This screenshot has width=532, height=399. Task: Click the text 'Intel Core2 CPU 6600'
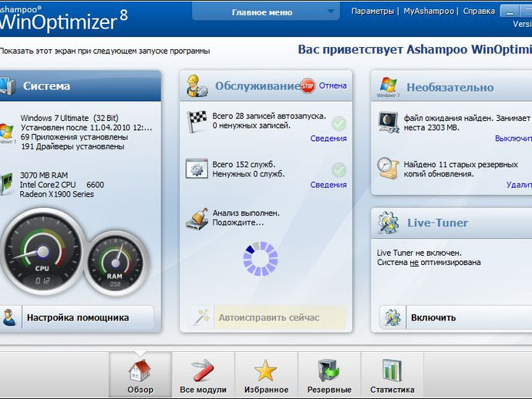(62, 185)
